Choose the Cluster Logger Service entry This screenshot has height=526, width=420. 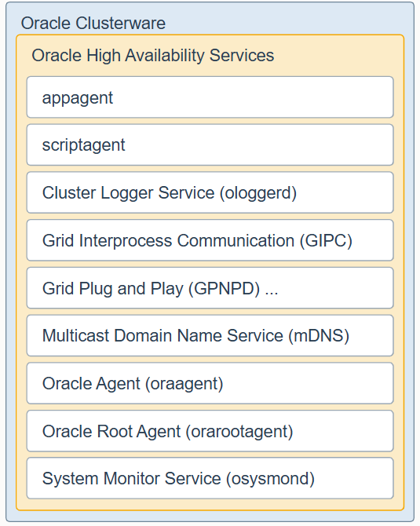(210, 192)
